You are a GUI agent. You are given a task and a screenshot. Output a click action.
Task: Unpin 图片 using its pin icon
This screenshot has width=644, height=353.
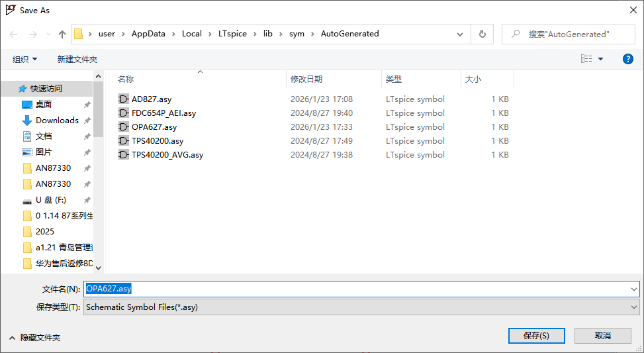[87, 152]
